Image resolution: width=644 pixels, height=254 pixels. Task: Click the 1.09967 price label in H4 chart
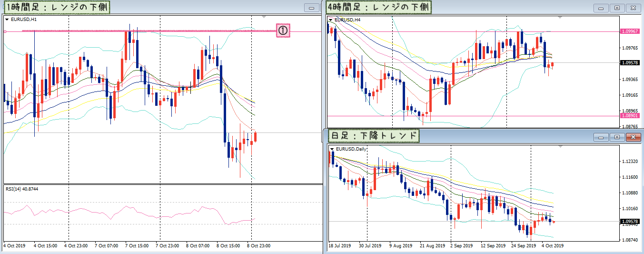(630, 31)
